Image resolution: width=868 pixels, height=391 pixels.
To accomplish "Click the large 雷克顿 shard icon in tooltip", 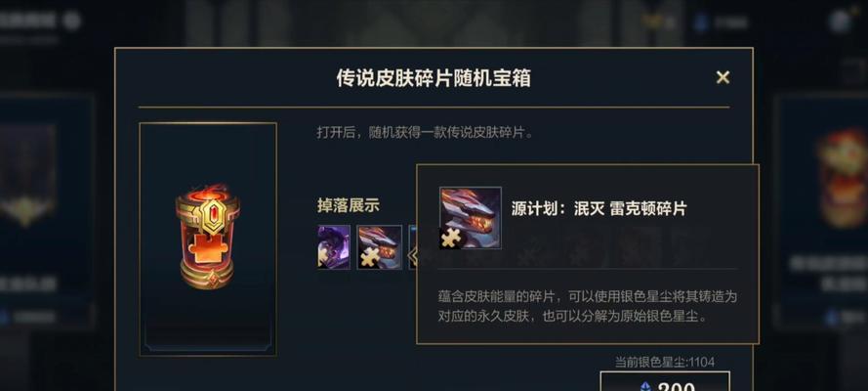I will pos(471,218).
